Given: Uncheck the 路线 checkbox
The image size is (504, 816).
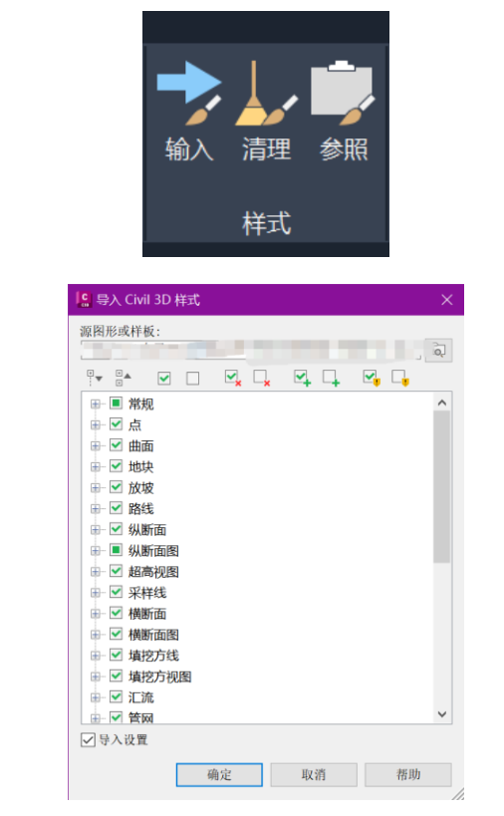Looking at the screenshot, I should 116,508.
